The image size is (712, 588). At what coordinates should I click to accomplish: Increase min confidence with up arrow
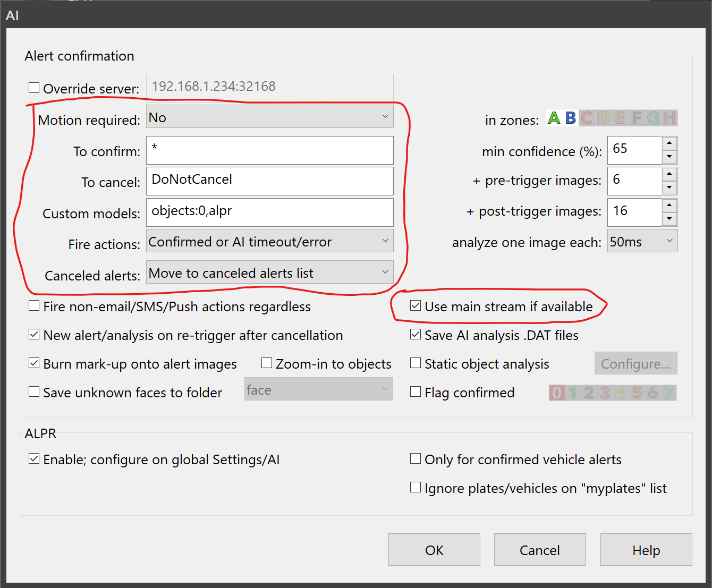(x=669, y=143)
